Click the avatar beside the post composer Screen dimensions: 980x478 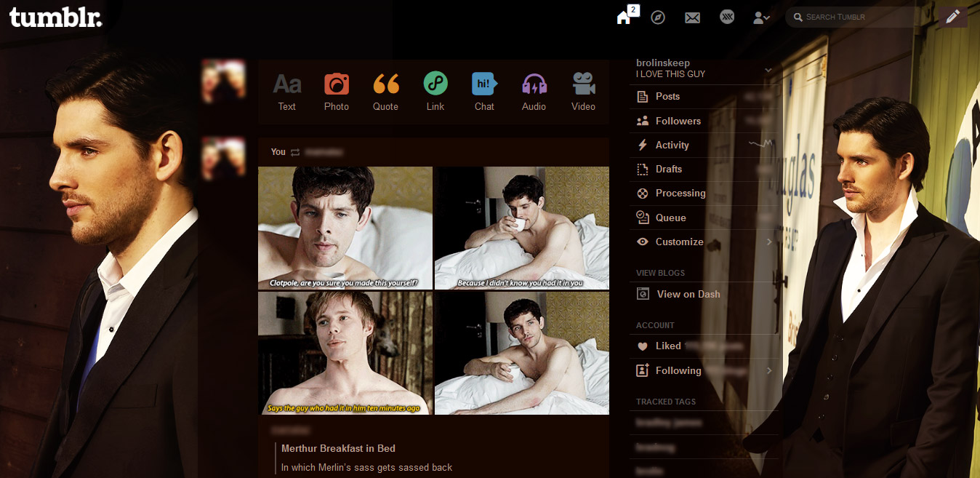[x=222, y=81]
